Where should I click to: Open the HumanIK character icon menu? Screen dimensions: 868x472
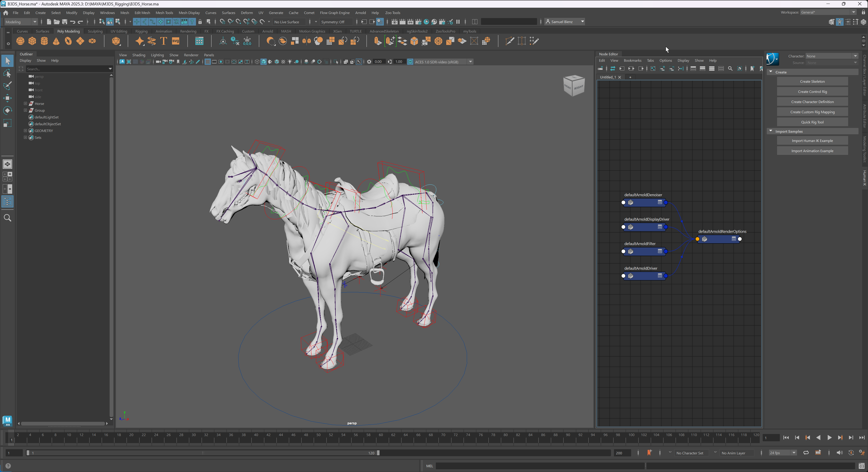click(772, 59)
